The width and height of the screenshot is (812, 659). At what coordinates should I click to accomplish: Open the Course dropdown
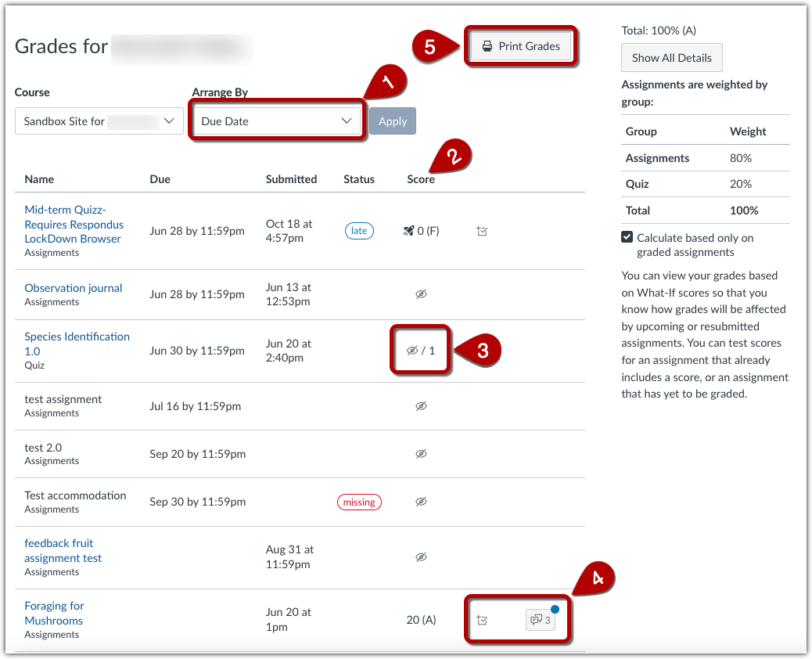pyautogui.click(x=99, y=121)
